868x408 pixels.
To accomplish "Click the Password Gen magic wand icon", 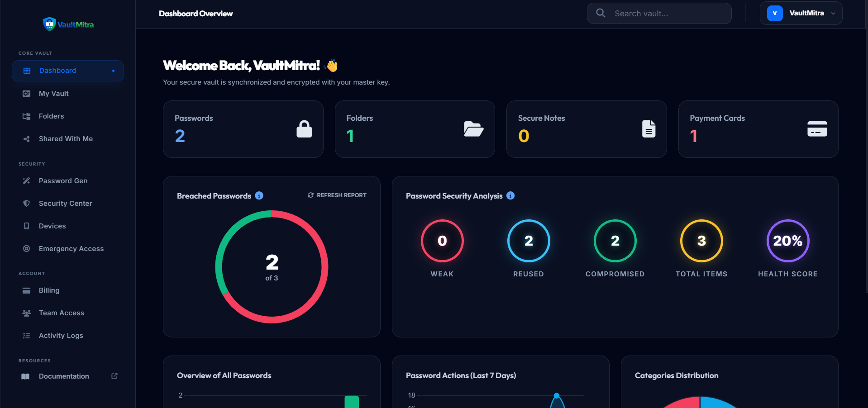I will (x=26, y=181).
